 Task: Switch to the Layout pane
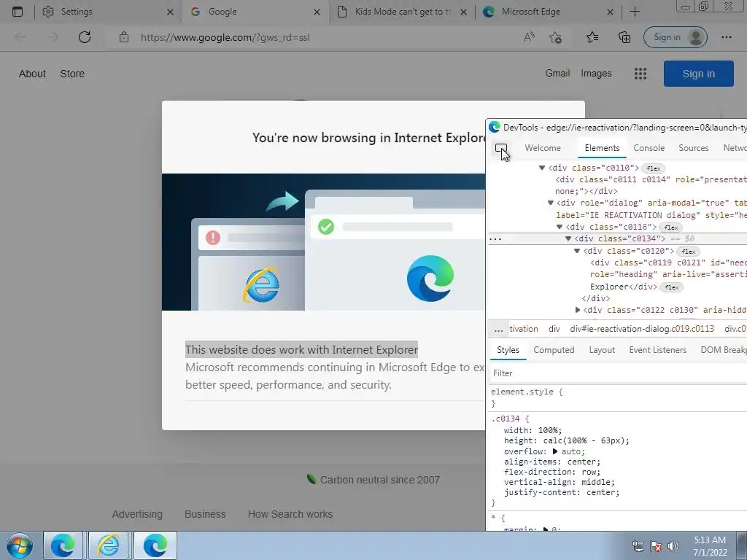pos(602,350)
